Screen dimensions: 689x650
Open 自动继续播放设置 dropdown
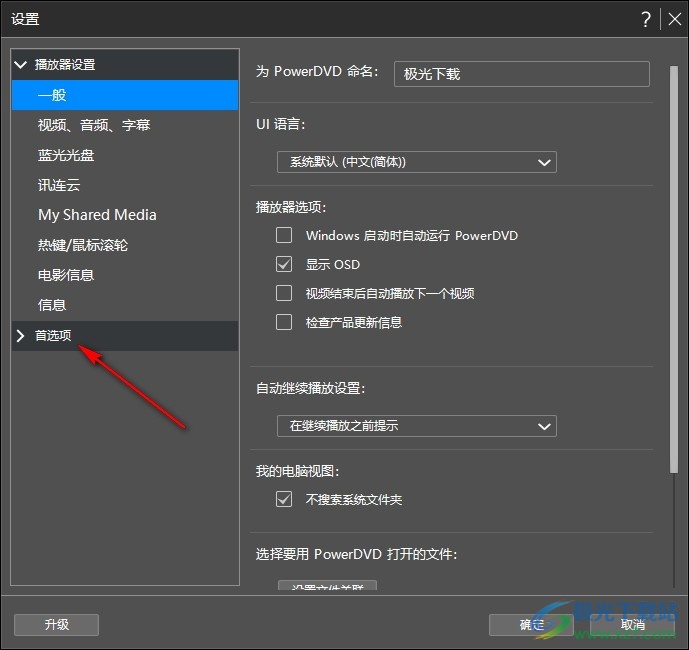tap(417, 426)
